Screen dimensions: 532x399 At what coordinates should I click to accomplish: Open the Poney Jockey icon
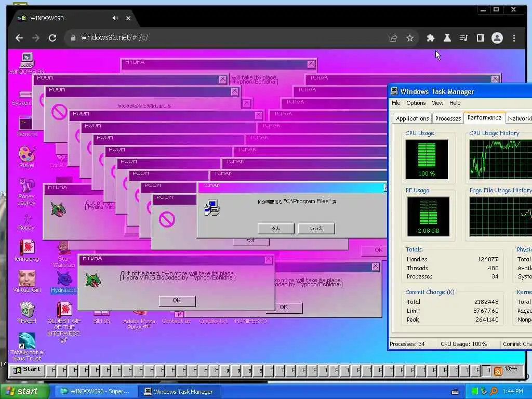point(26,192)
